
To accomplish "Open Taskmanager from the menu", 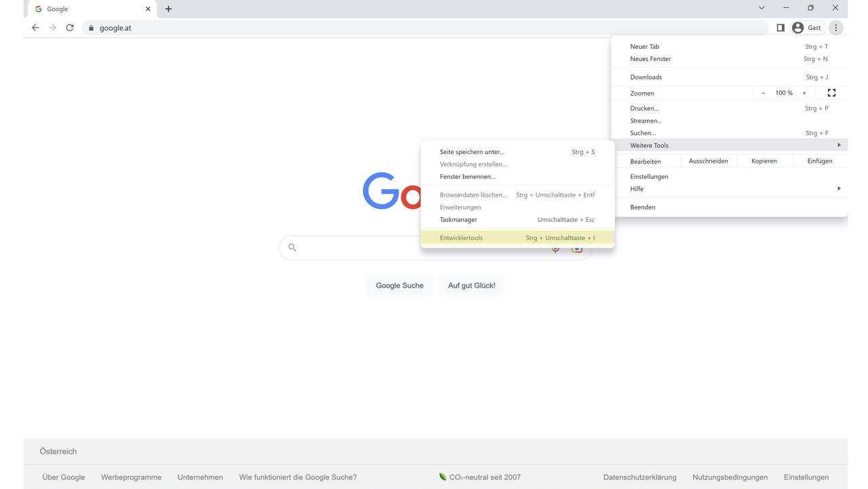I will click(458, 219).
